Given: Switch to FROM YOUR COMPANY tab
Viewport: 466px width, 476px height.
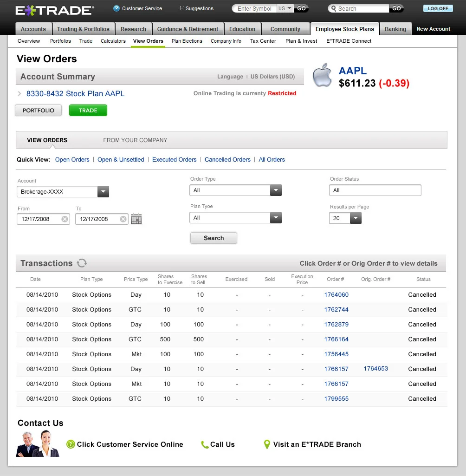Looking at the screenshot, I should (x=135, y=140).
